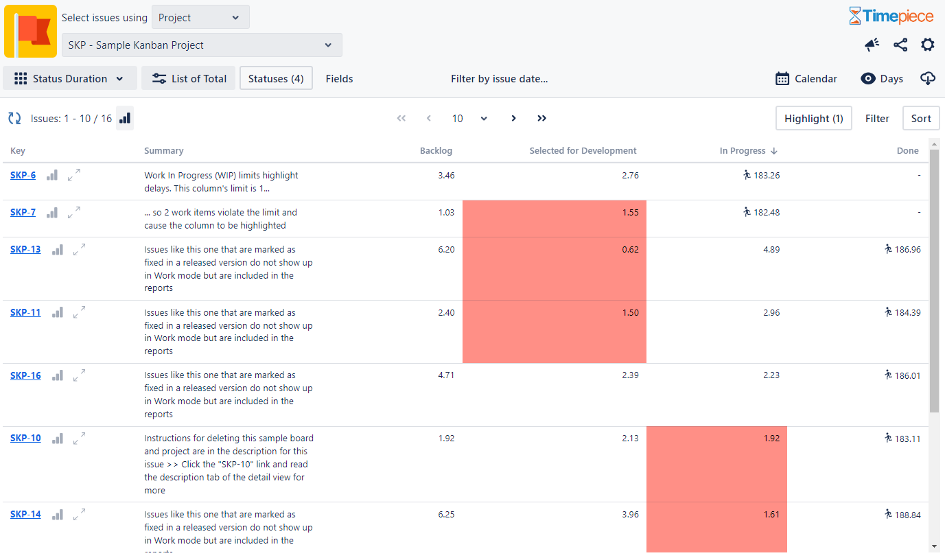Open the announcements megaphone icon

click(872, 45)
